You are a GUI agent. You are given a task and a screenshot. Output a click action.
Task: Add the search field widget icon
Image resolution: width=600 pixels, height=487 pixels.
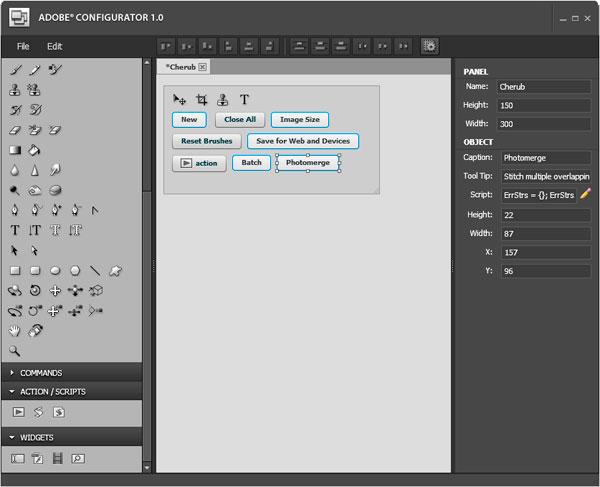click(78, 458)
